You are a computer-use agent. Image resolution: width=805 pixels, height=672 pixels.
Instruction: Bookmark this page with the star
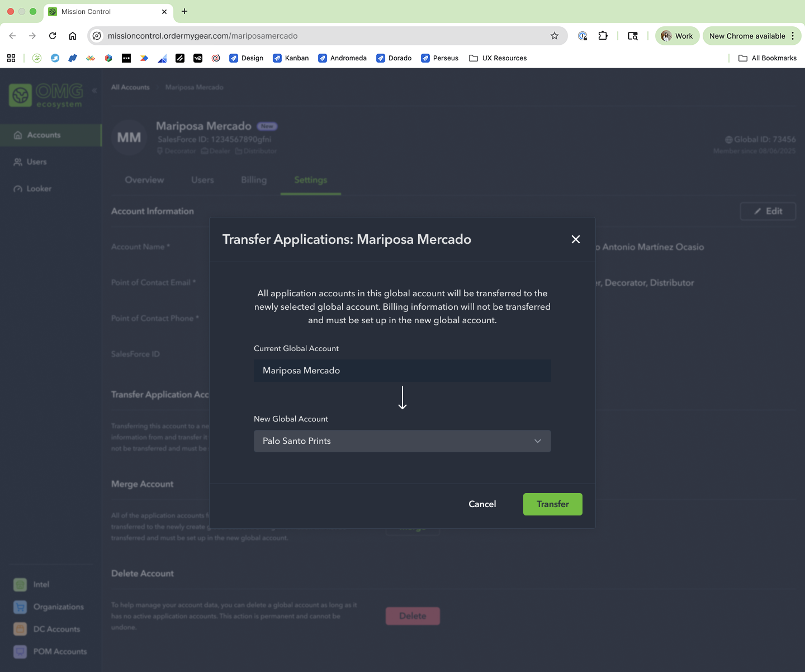coord(555,36)
